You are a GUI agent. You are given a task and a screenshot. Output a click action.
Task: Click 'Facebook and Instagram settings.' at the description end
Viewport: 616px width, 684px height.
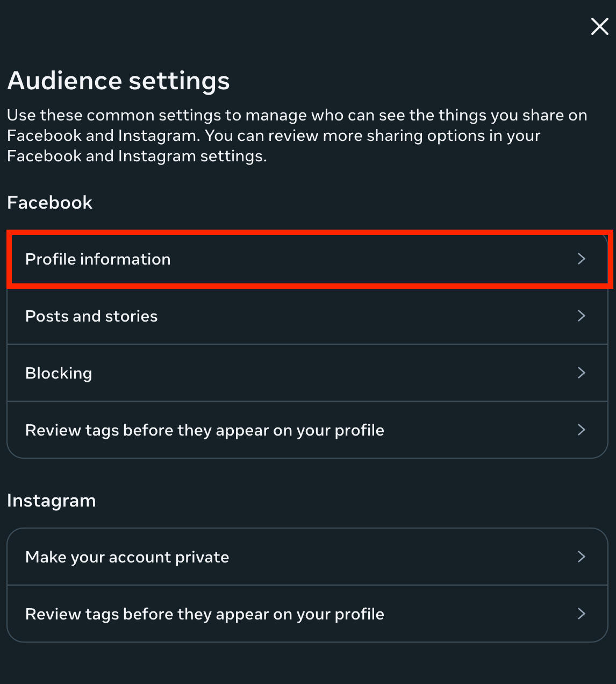[137, 156]
